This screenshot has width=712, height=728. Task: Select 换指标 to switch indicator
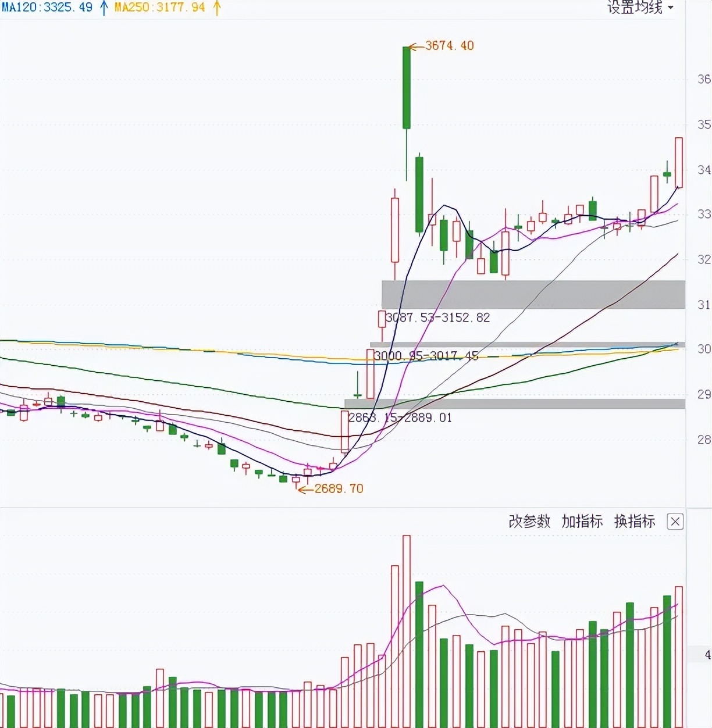pyautogui.click(x=635, y=522)
